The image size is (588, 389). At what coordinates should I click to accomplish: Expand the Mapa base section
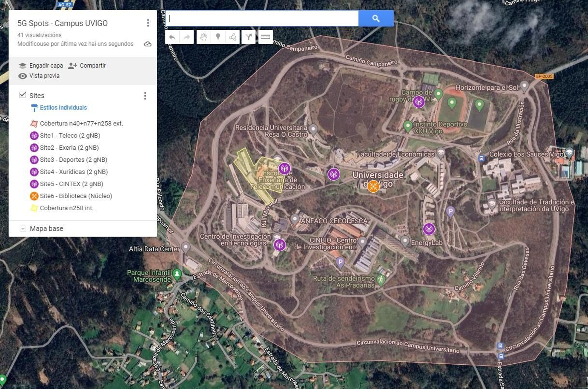click(23, 228)
